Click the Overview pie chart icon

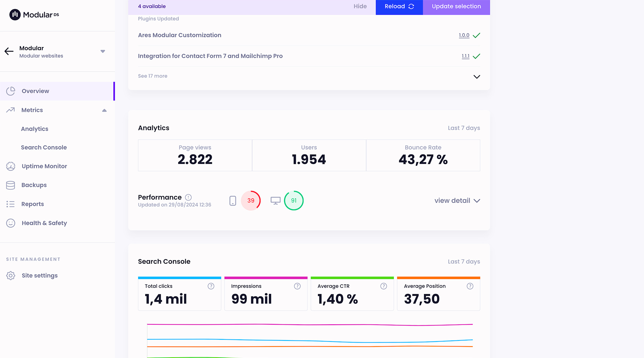[x=11, y=91]
